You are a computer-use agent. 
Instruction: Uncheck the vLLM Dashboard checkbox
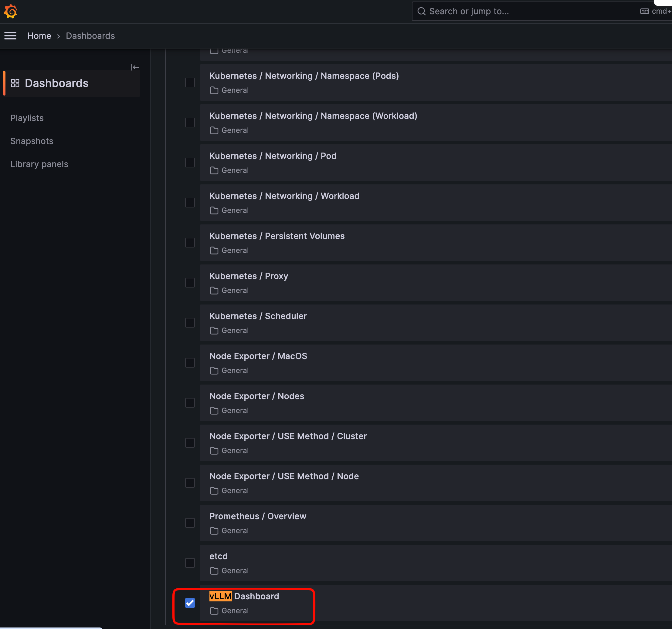click(190, 603)
